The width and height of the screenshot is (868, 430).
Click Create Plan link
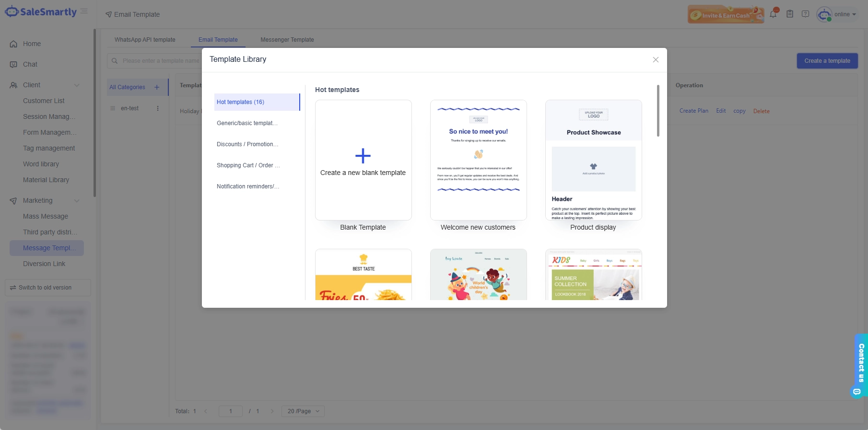[x=694, y=111]
